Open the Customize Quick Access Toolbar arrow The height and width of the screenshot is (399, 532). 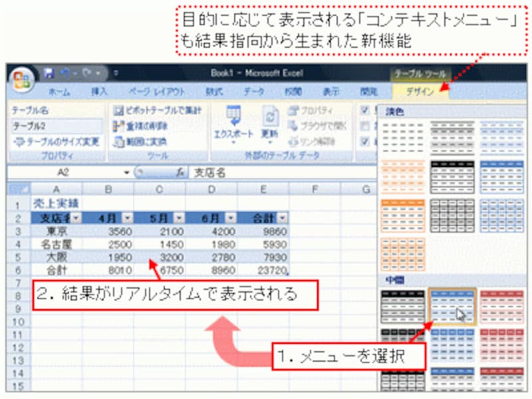click(x=116, y=73)
